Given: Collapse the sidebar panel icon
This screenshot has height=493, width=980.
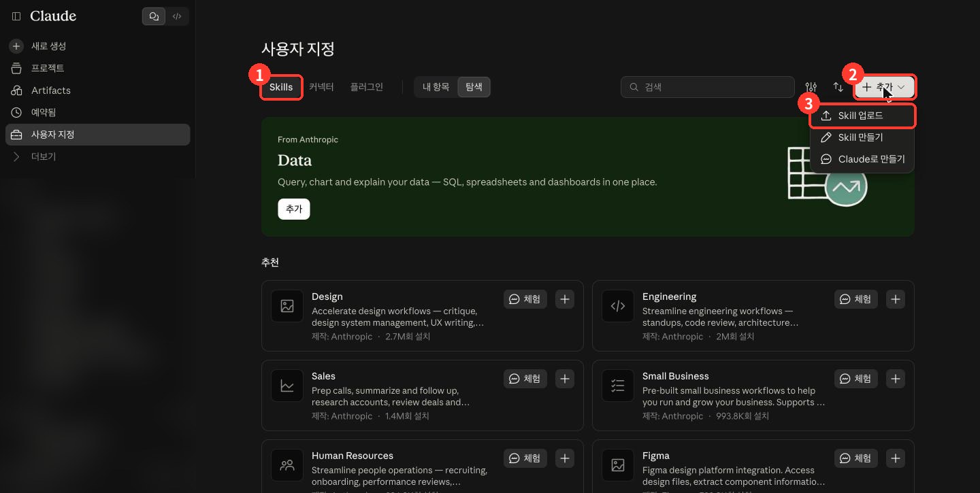Looking at the screenshot, I should 16,16.
